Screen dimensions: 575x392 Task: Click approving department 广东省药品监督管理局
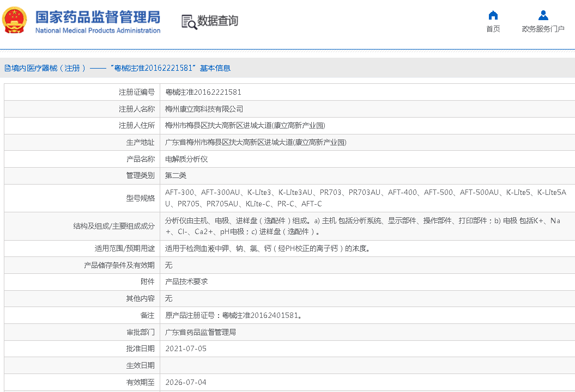(200, 332)
